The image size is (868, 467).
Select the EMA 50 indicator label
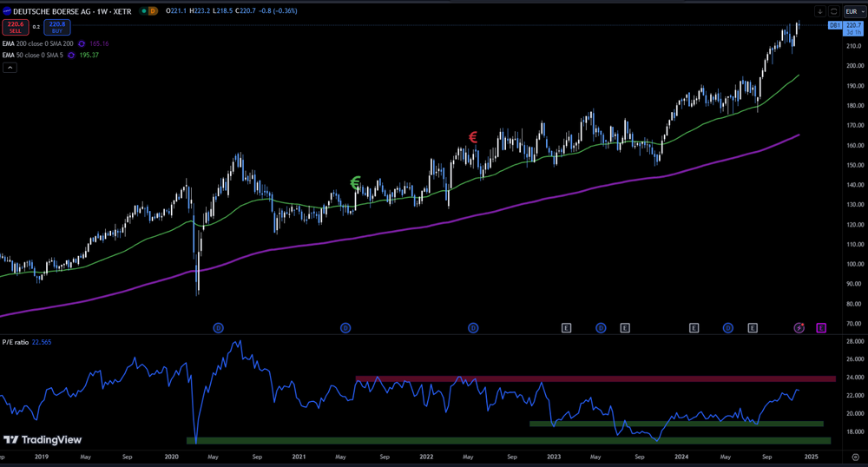tap(33, 55)
